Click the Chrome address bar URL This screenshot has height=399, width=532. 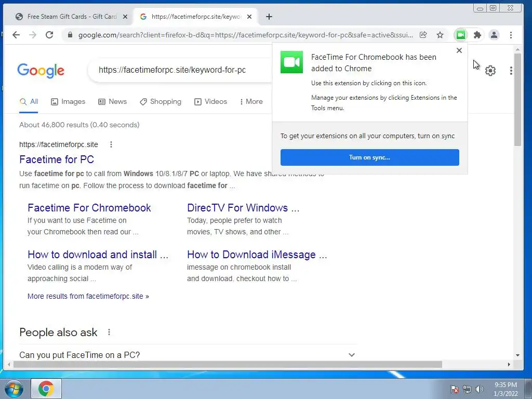(x=246, y=35)
